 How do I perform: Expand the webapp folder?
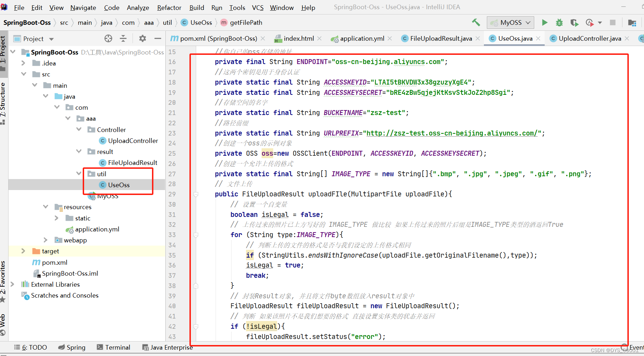click(46, 240)
